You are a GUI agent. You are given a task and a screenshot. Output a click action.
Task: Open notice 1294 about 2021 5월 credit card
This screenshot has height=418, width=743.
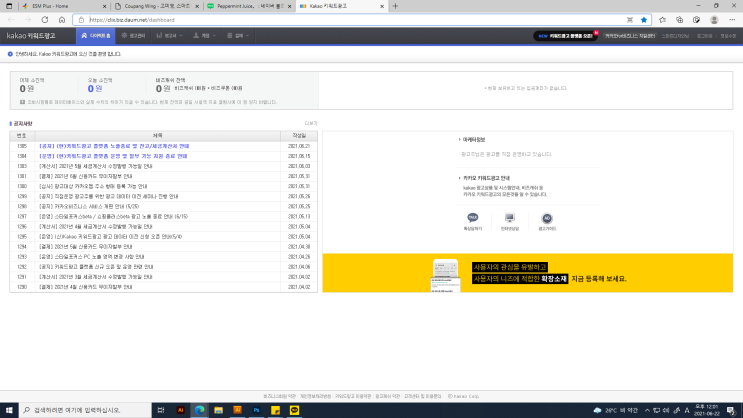click(x=86, y=246)
